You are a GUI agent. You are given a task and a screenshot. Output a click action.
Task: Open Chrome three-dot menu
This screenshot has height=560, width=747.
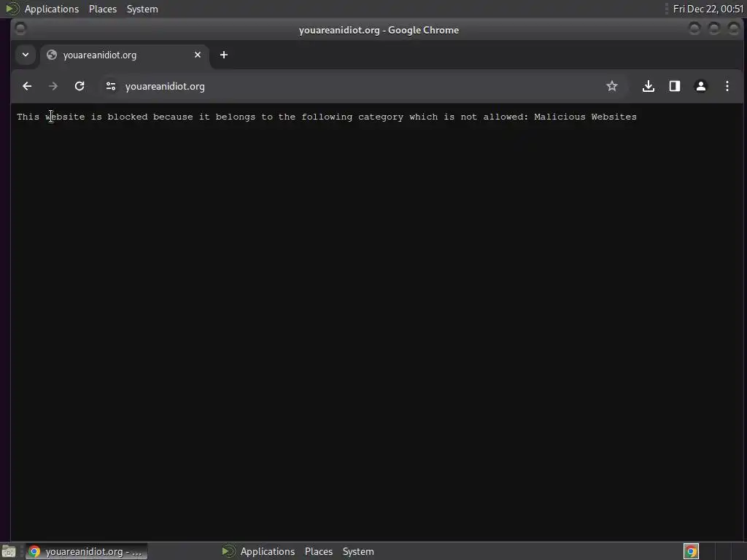coord(727,86)
